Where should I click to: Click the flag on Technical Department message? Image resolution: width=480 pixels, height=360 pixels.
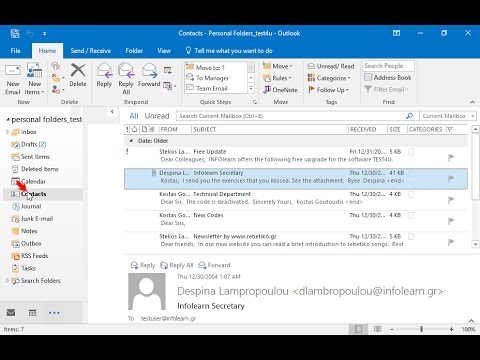(x=451, y=199)
